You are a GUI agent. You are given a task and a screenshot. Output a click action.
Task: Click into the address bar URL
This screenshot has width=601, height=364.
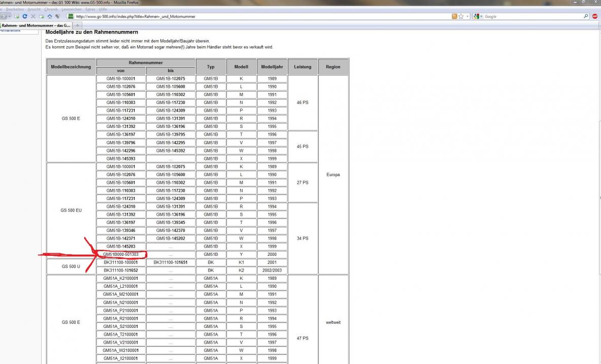click(x=254, y=16)
